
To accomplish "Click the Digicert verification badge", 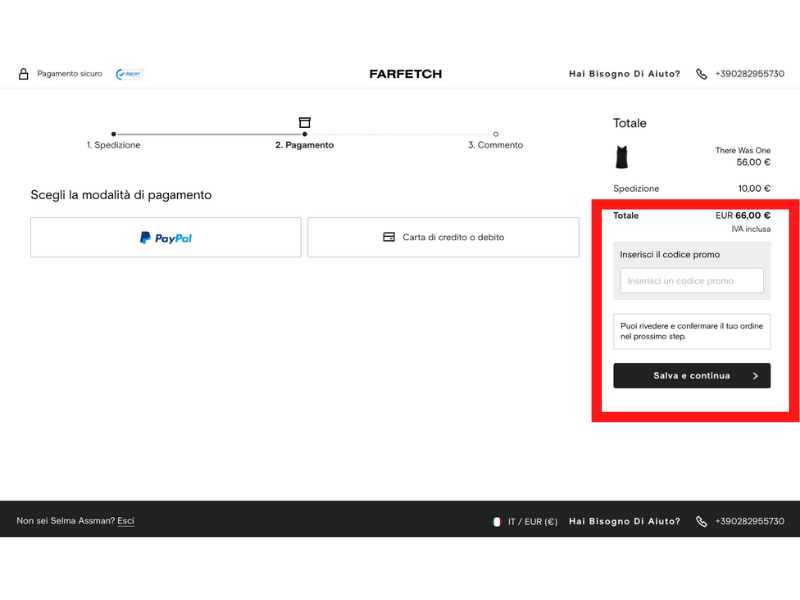I will (x=128, y=73).
